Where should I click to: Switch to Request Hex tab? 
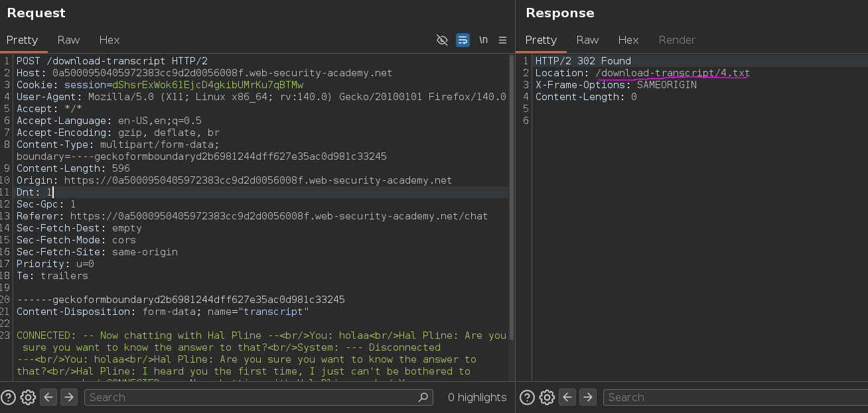109,40
